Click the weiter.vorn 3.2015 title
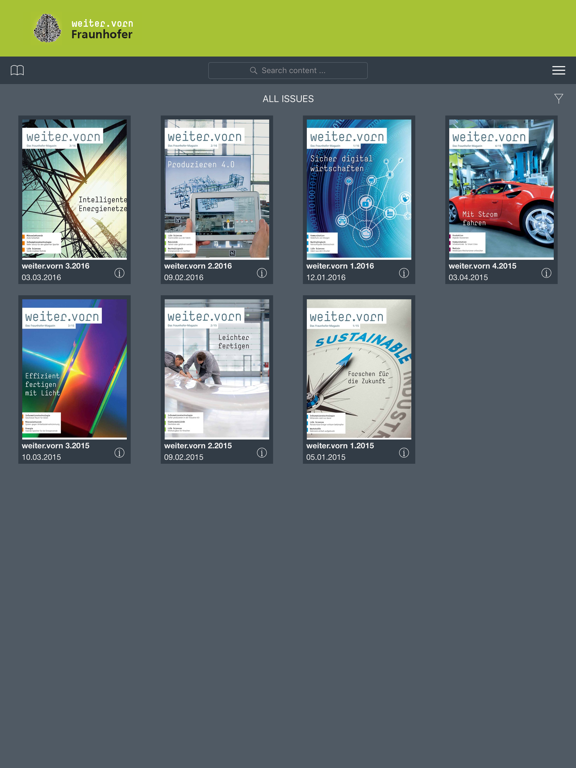The image size is (576, 768). [55, 446]
